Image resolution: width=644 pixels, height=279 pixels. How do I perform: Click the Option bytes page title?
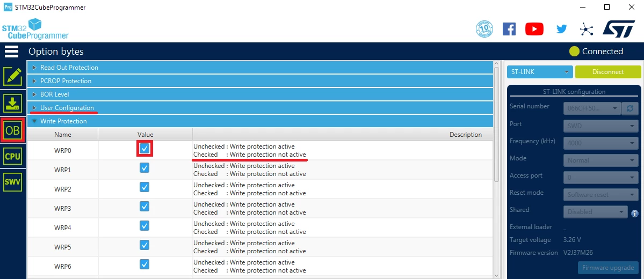click(x=56, y=52)
